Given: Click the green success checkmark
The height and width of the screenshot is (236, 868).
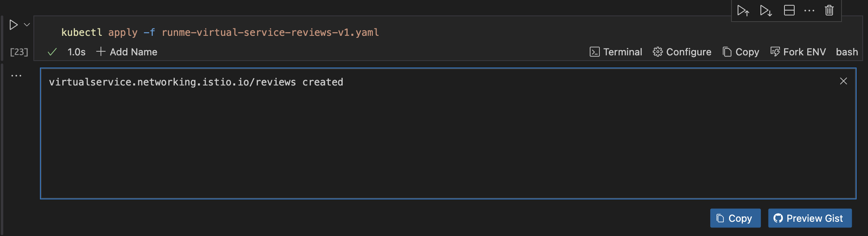Looking at the screenshot, I should coord(52,52).
